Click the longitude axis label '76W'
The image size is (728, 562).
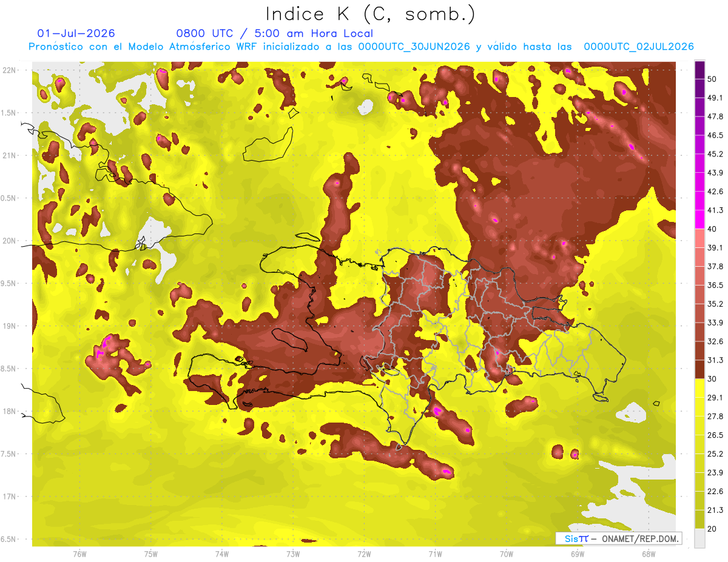pos(79,554)
